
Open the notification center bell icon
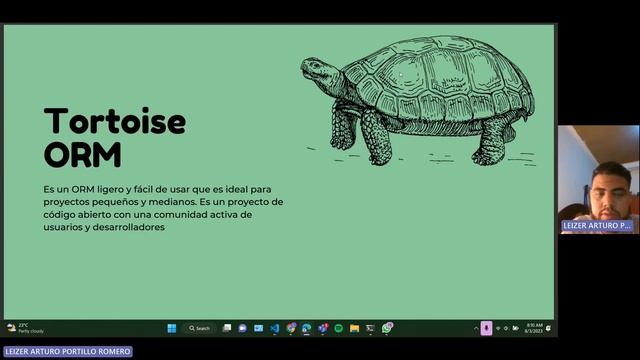click(x=549, y=328)
